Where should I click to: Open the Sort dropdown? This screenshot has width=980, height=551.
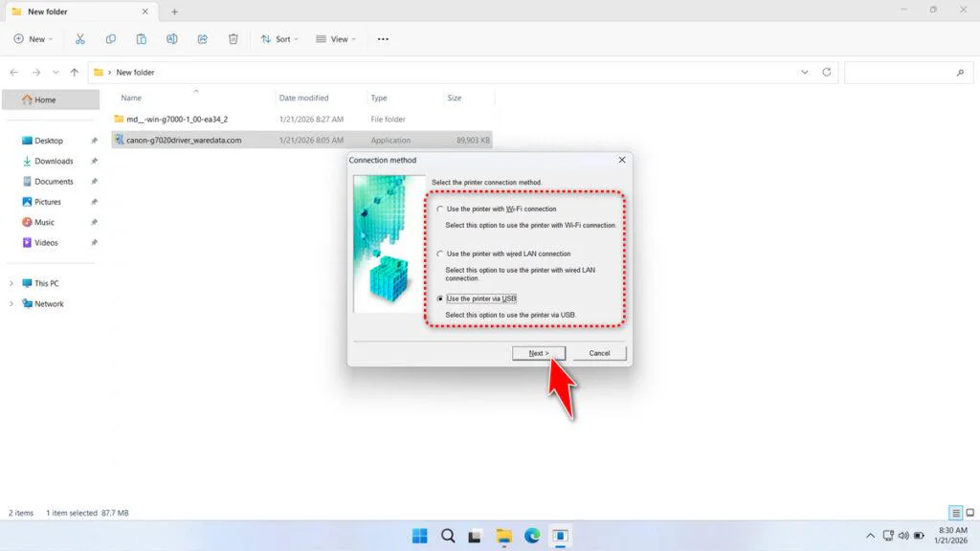(278, 38)
